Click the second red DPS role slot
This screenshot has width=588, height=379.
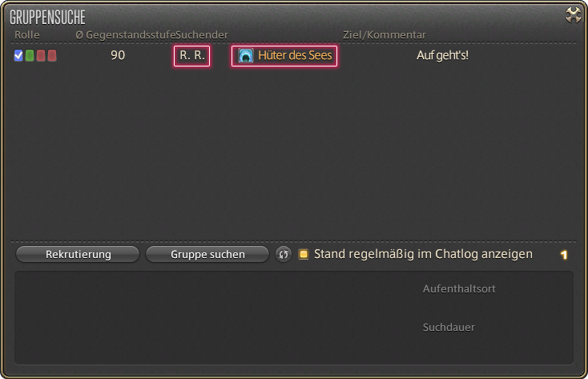pyautogui.click(x=52, y=55)
